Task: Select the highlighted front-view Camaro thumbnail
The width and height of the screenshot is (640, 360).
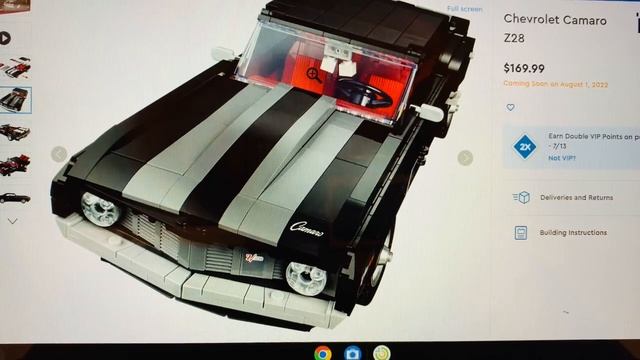Action: (x=15, y=100)
